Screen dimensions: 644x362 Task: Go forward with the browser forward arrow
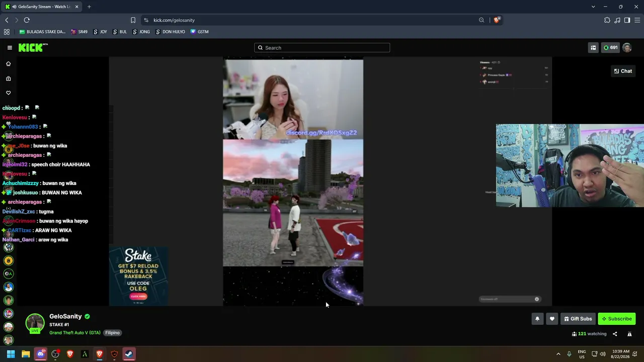(x=17, y=20)
